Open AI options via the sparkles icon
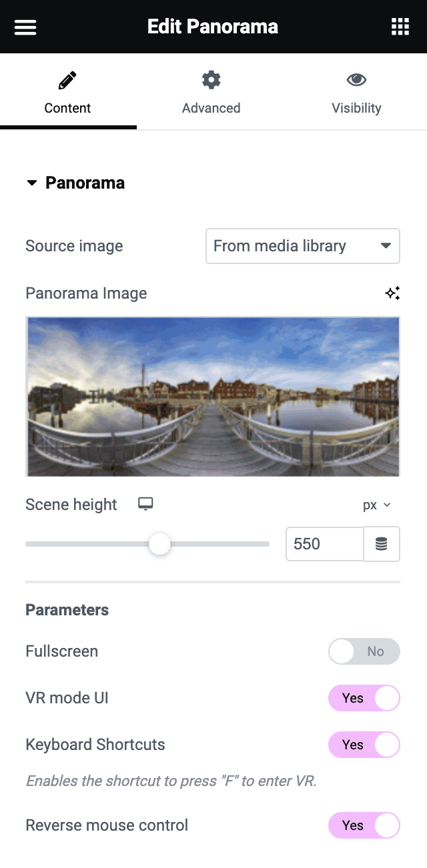Screen dimensions: 427x868 [x=392, y=293]
